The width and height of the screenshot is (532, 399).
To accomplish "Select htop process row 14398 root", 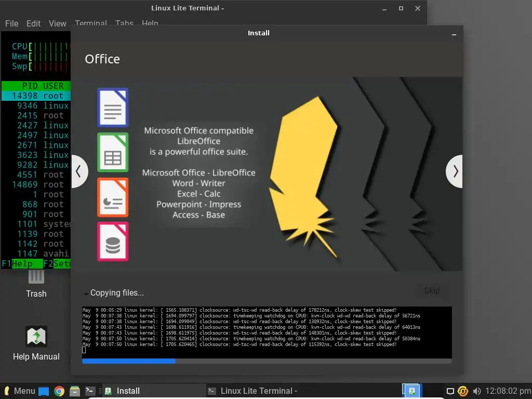I will click(x=36, y=96).
